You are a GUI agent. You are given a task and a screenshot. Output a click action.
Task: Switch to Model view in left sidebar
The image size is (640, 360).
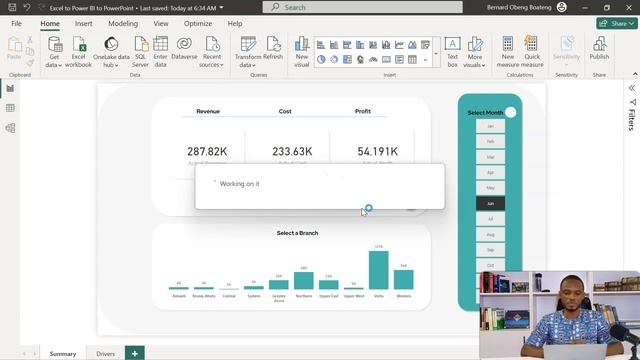point(10,128)
